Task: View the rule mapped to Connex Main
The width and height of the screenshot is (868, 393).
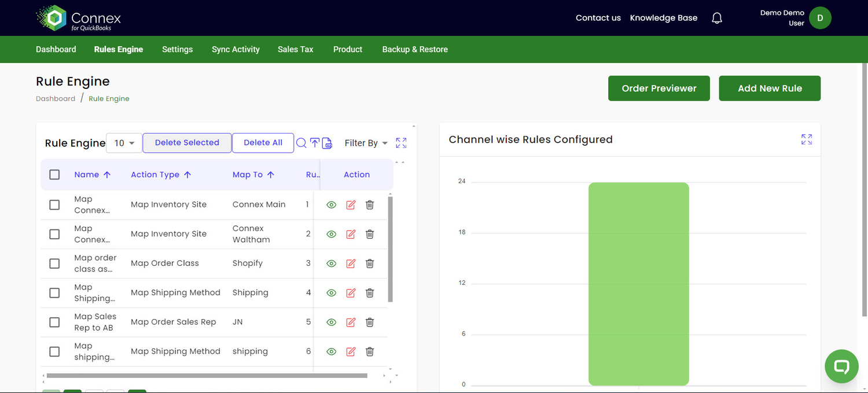Action: click(332, 205)
